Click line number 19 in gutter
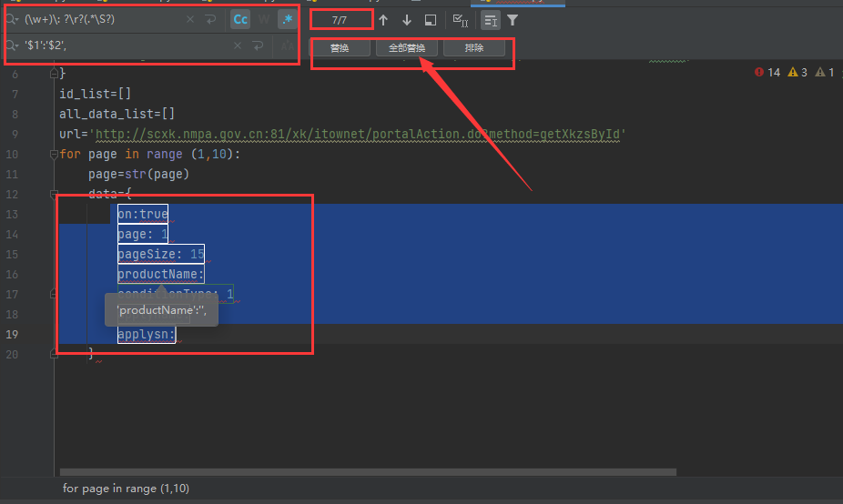 click(x=12, y=334)
